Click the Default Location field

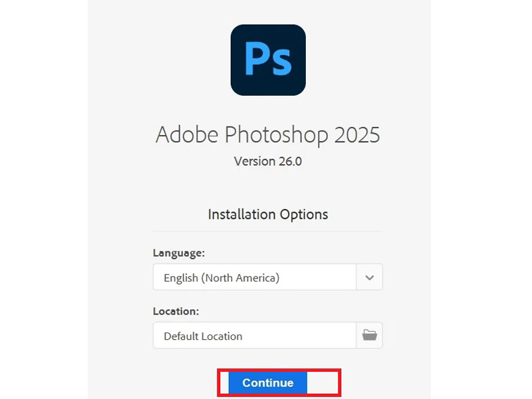click(255, 335)
